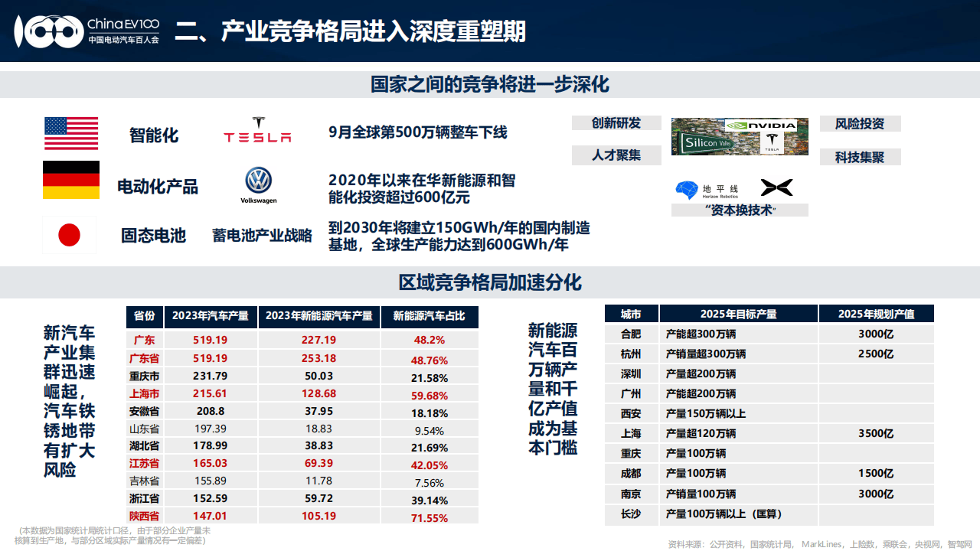Screen dimensions: 980x551
Task: Click the 2025年规划产值 column header
Action: pyautogui.click(x=876, y=314)
